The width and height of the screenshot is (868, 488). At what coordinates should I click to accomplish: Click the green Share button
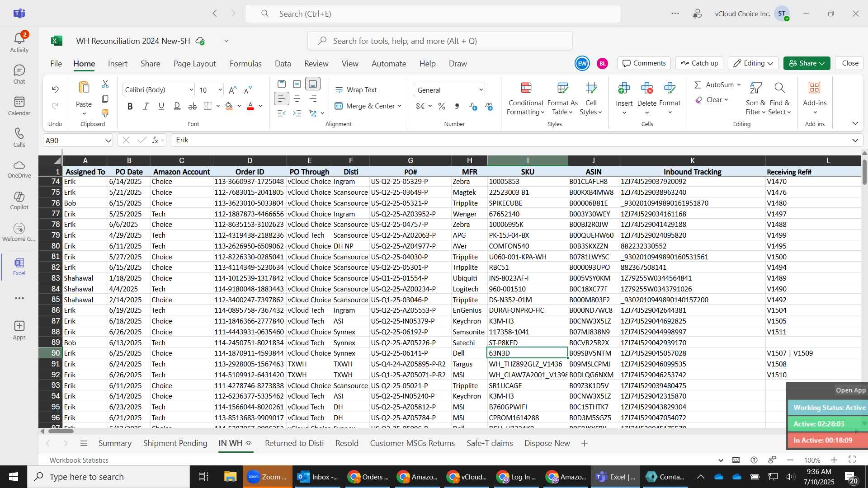(807, 63)
